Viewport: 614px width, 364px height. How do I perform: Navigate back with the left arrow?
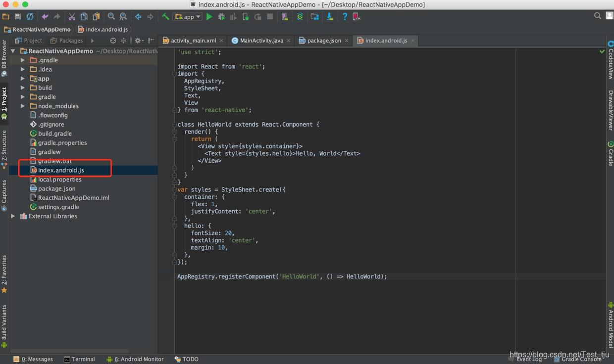pos(138,16)
